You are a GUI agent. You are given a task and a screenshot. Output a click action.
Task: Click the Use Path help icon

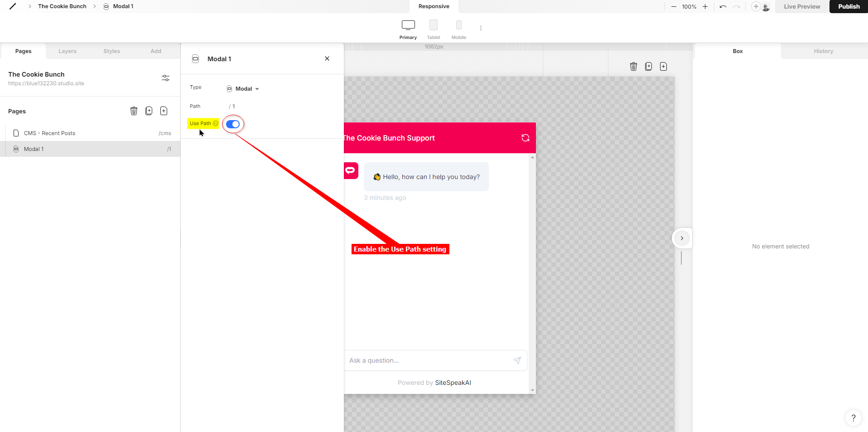(216, 123)
